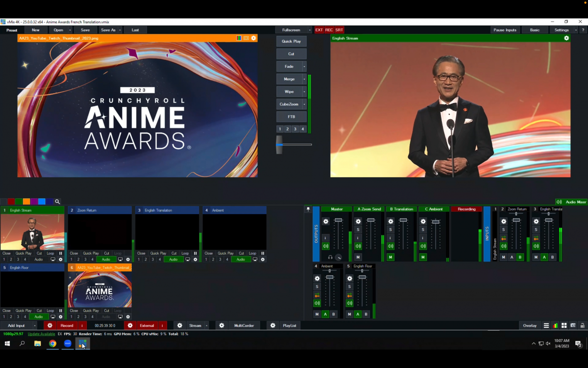The image size is (588, 368).
Task: Click the Update Available link
Action: [42, 334]
